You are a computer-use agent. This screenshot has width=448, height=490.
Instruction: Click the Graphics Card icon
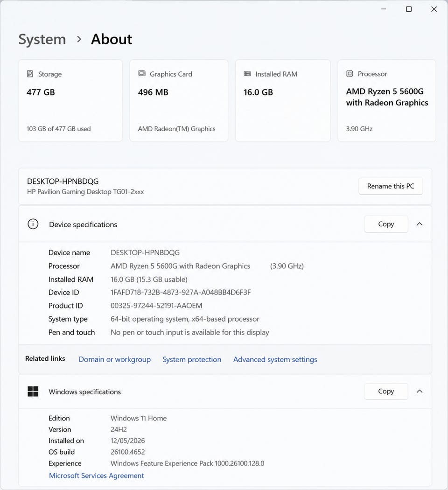point(142,73)
